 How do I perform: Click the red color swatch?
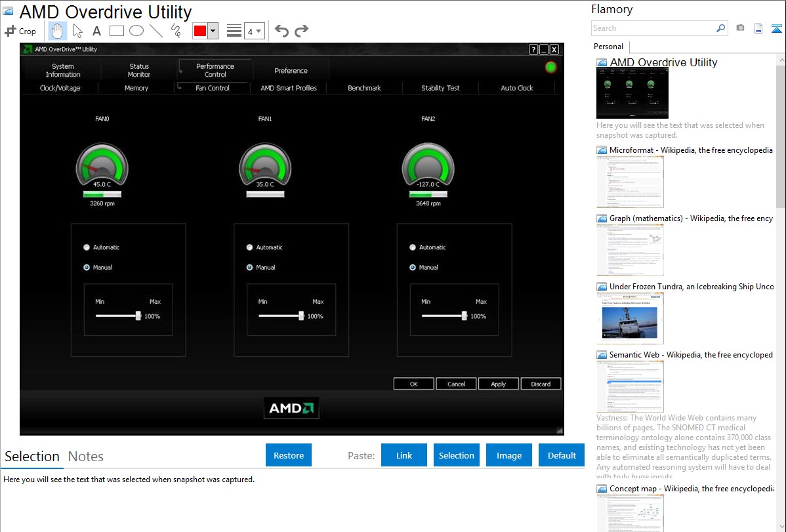pyautogui.click(x=200, y=31)
